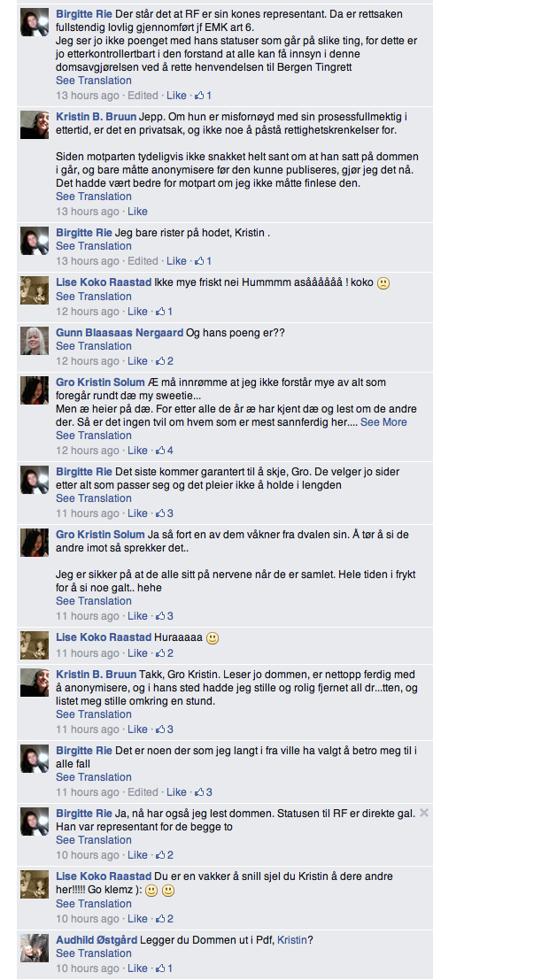Click the tagged 'Kristin' mention in Audhild's comment
Screen dimensions: 549x980
pos(292,940)
